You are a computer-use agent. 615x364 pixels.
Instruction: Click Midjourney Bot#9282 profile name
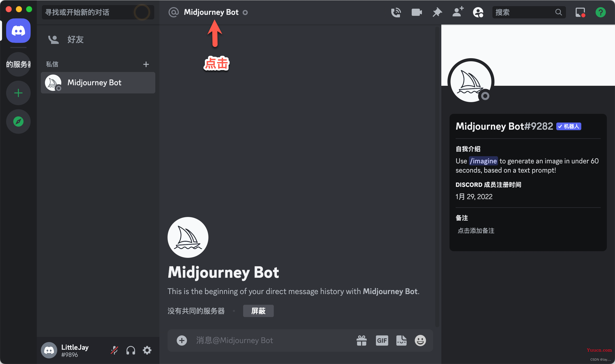coord(504,126)
